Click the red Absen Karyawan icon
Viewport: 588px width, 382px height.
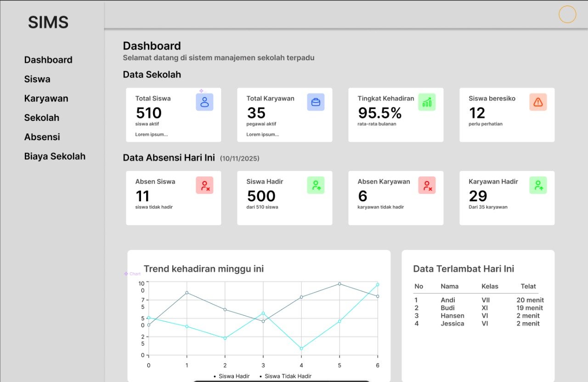[x=427, y=185]
